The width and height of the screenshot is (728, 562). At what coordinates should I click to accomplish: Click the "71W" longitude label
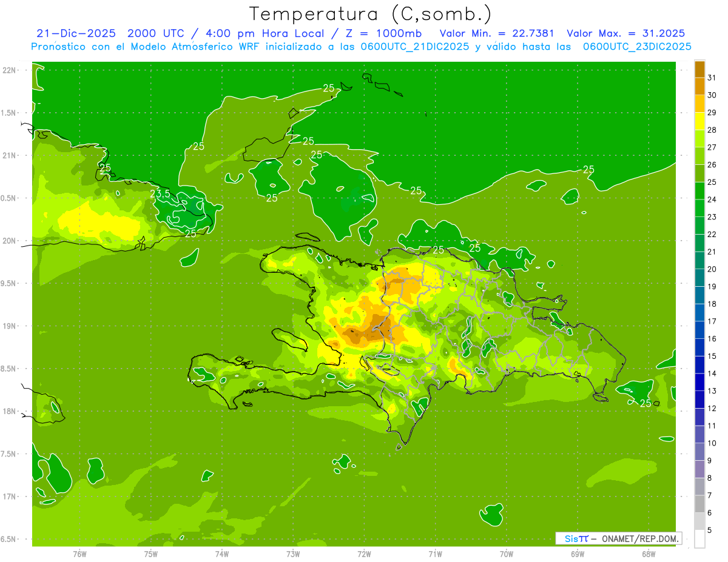435,554
